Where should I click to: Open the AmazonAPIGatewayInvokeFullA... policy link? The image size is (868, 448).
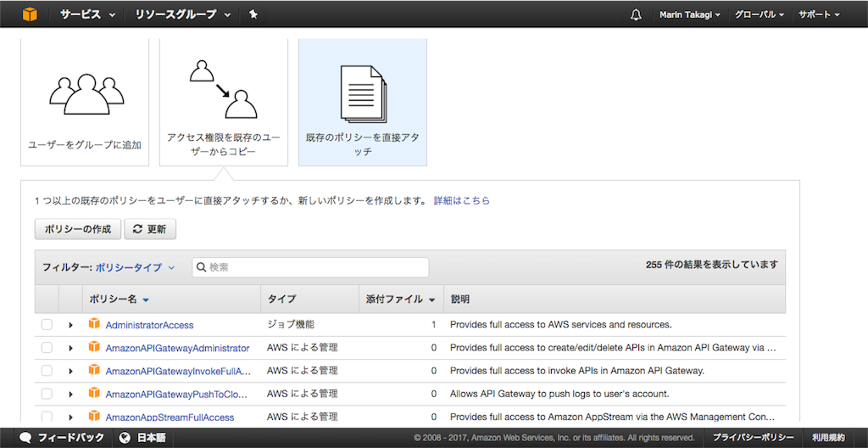coord(178,371)
